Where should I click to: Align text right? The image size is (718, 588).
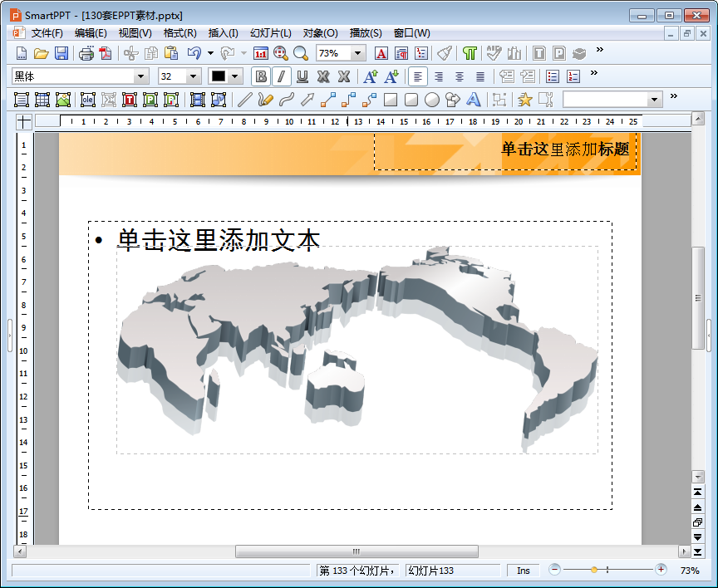point(439,76)
